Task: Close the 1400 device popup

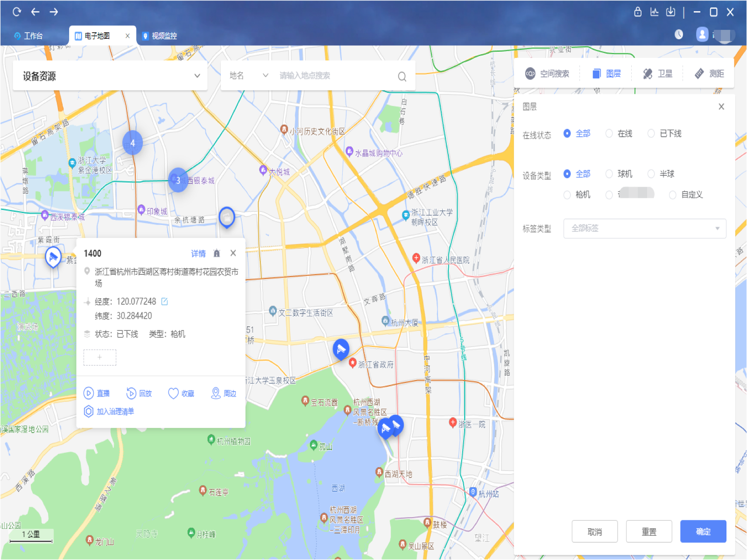Action: tap(233, 253)
